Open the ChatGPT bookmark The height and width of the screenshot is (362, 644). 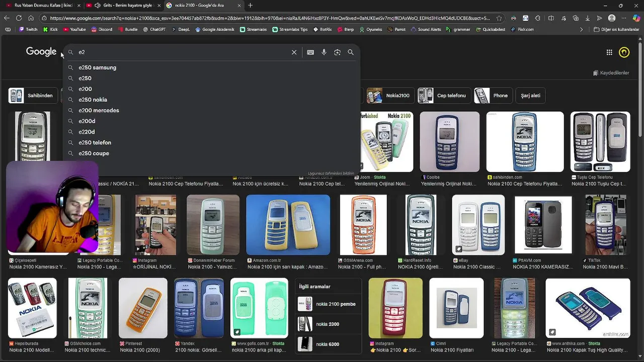[x=154, y=30]
